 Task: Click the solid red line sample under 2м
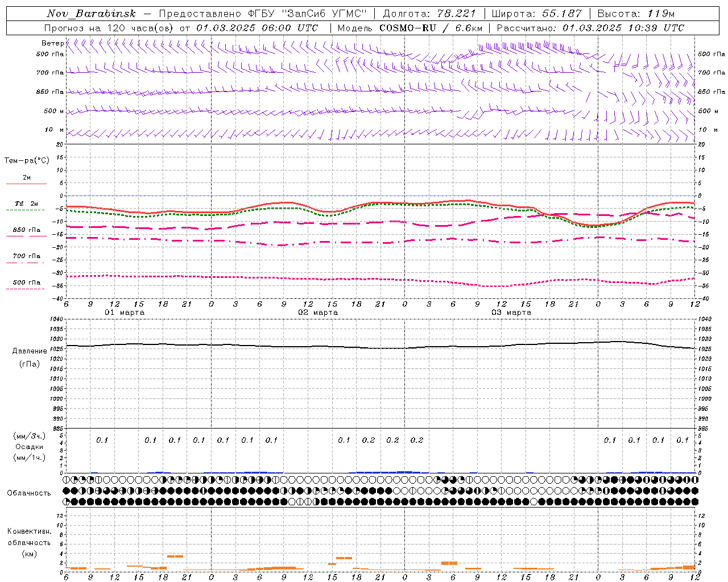(x=26, y=184)
